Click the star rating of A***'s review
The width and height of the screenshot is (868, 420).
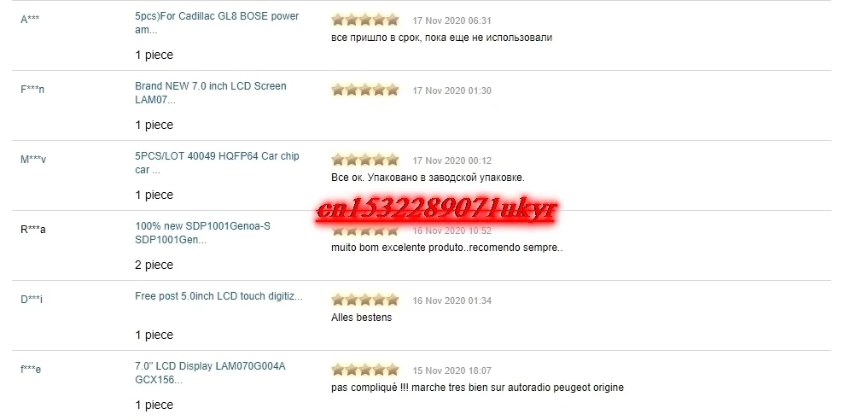[x=364, y=20]
